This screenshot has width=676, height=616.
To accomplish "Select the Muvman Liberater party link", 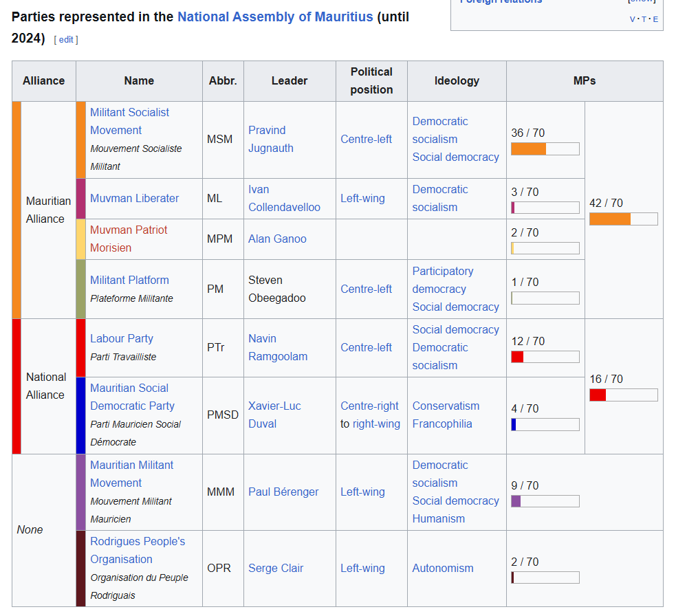I will pyautogui.click(x=134, y=198).
